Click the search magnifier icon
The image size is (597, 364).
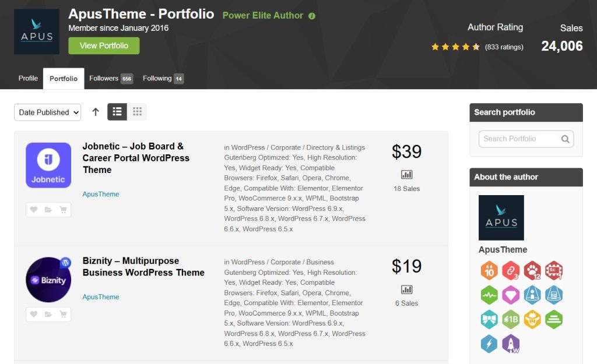point(565,139)
